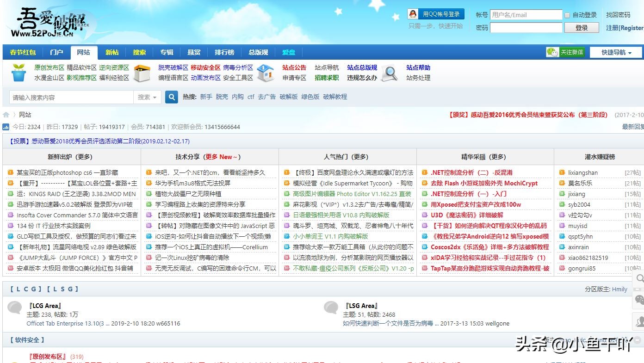Click the LSG Area speech bubble icon
The height and width of the screenshot is (363, 644).
pyautogui.click(x=331, y=308)
